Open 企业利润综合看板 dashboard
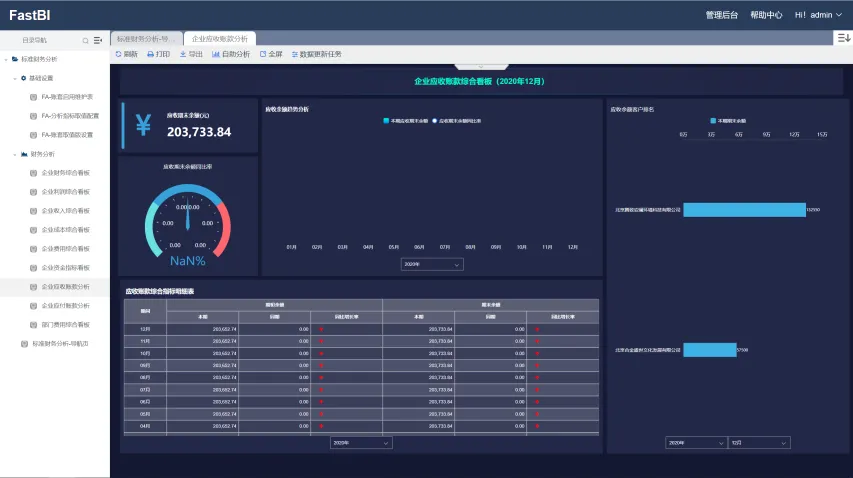 pyautogui.click(x=66, y=192)
